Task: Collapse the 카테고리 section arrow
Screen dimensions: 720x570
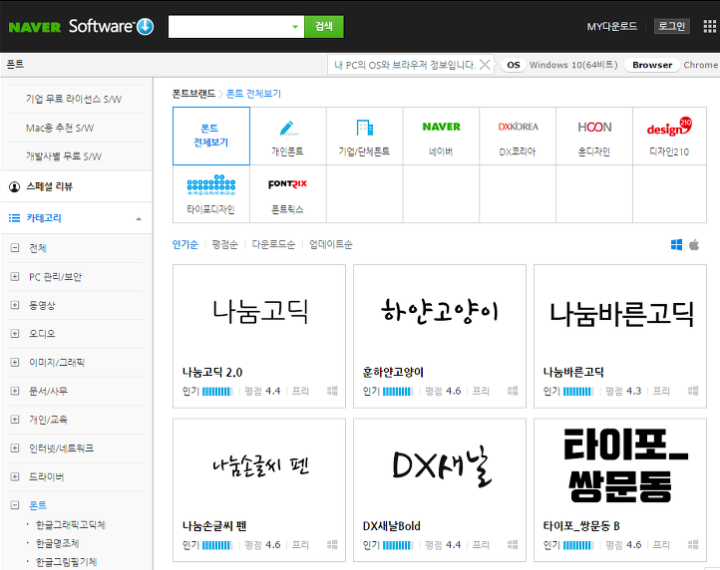Action: tap(139, 219)
